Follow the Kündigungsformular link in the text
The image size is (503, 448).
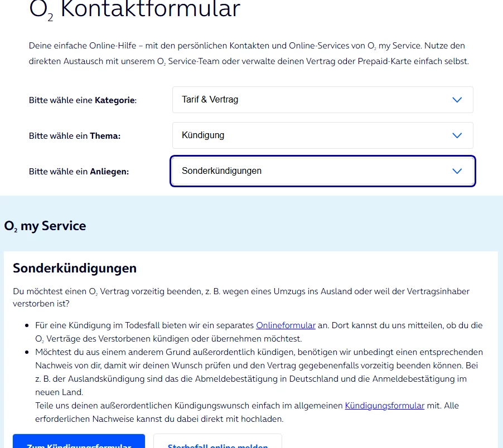click(x=384, y=406)
